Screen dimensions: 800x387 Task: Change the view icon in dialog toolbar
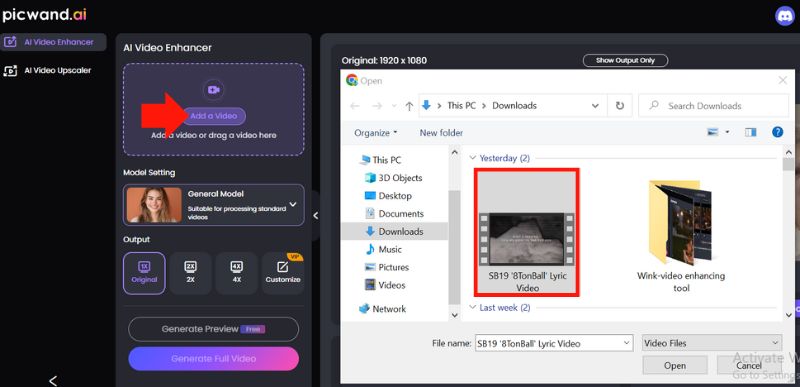pos(713,133)
